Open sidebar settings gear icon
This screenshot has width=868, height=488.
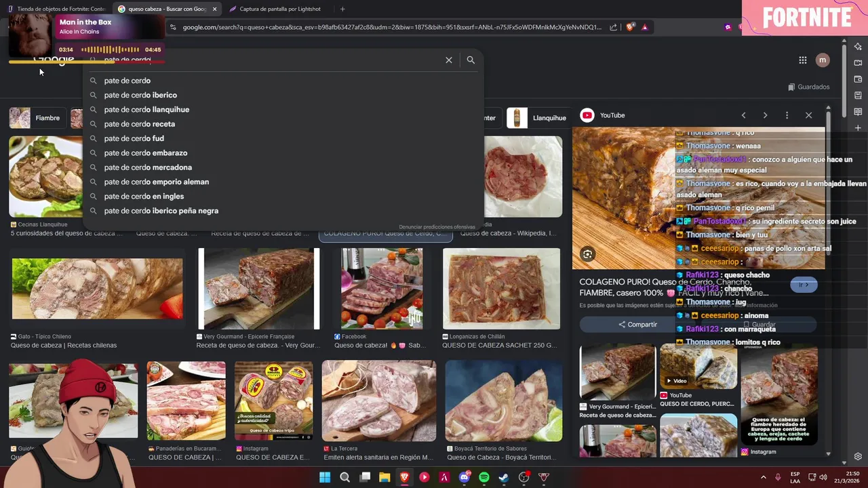click(x=858, y=457)
